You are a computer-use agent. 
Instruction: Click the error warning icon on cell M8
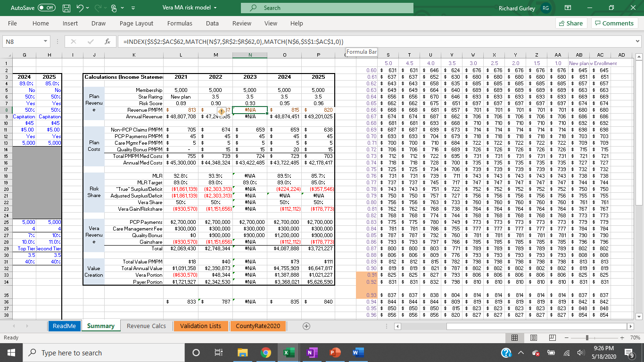tap(221, 111)
